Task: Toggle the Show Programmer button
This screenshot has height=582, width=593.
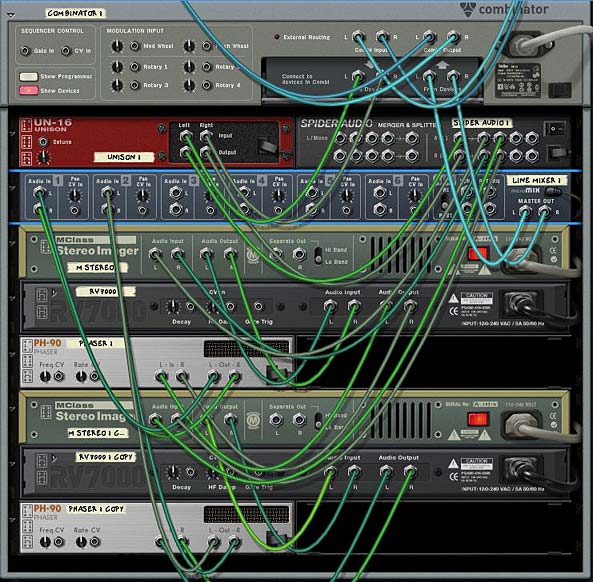Action: 28,76
